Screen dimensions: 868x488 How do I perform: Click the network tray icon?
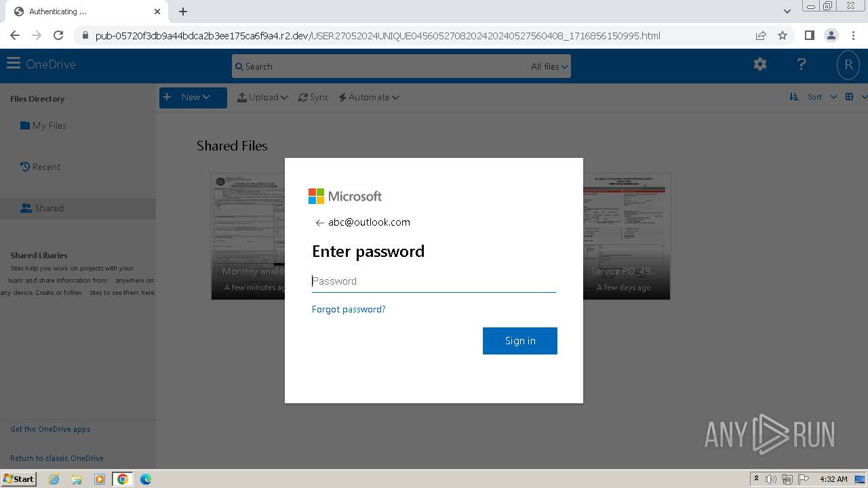(787, 479)
